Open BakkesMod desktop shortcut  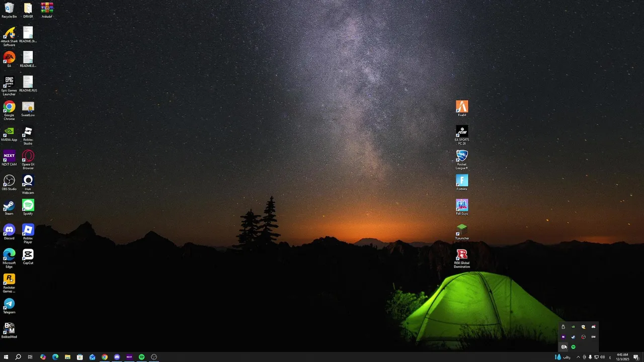pos(9,330)
